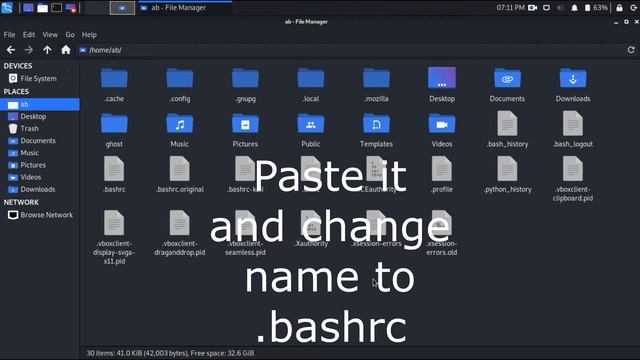The width and height of the screenshot is (640, 360).
Task: Open the File menu
Action: coord(9,35)
